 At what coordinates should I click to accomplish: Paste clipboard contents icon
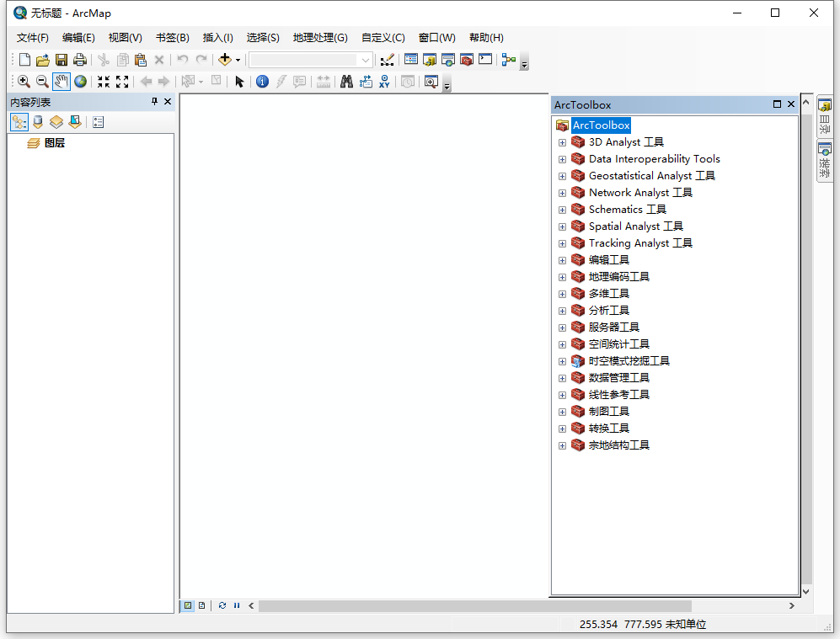[141, 60]
